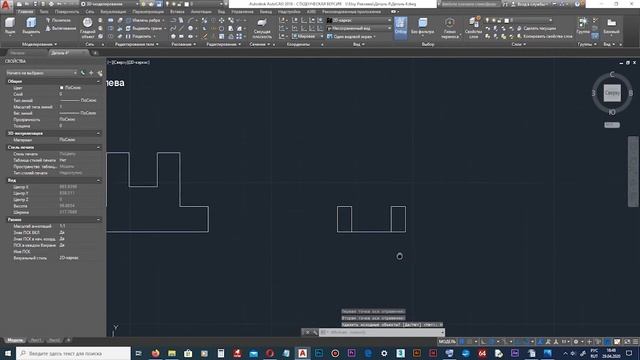
Task: Click the Separate (Разделить) tool
Action: [x=139, y=36]
